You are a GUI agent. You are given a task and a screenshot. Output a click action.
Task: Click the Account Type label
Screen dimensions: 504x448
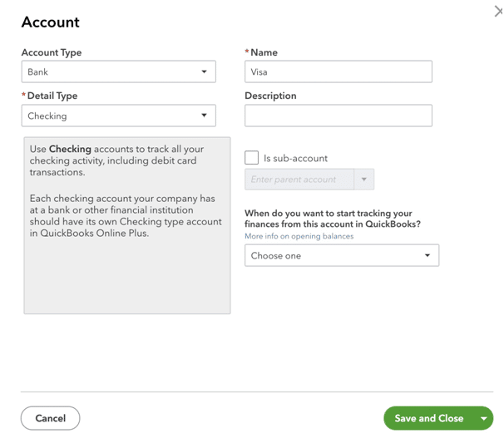coord(52,52)
